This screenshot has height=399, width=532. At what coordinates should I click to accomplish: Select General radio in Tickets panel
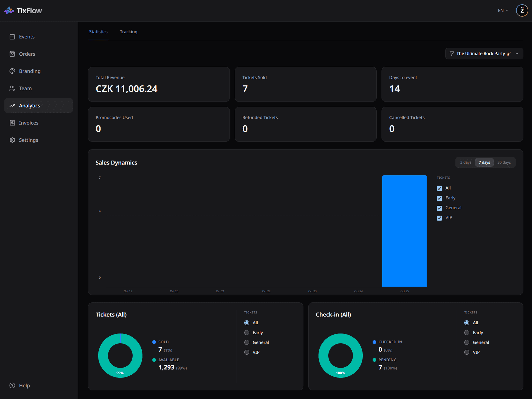(247, 343)
